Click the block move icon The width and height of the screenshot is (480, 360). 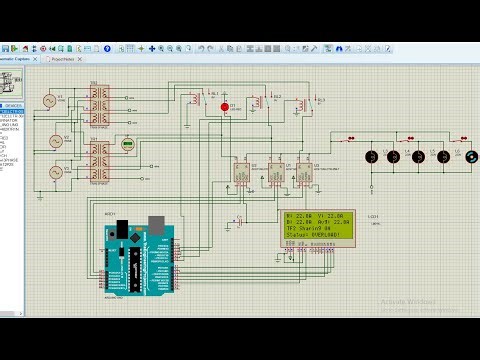pyautogui.click(x=259, y=49)
